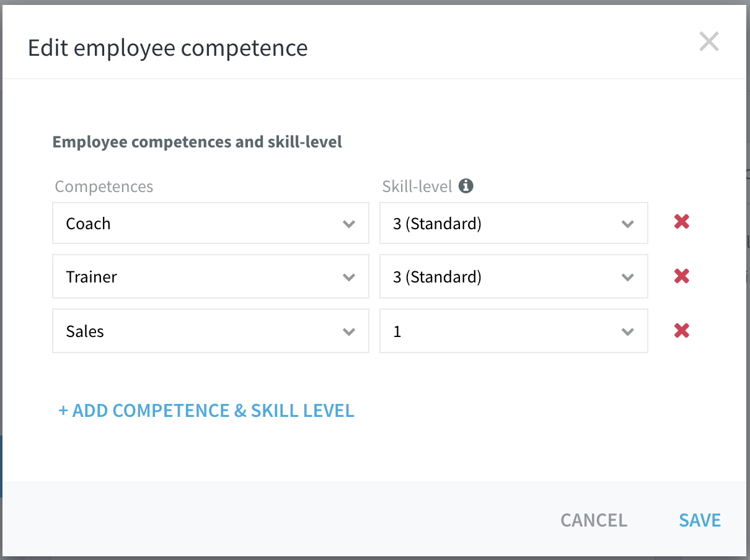Viewport: 750px width, 560px height.
Task: Click Add Competence & Skill Level link
Action: 206,411
